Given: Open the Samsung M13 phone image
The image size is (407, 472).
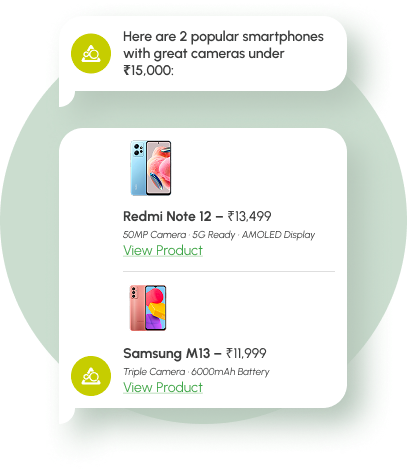Looking at the screenshot, I should point(148,308).
